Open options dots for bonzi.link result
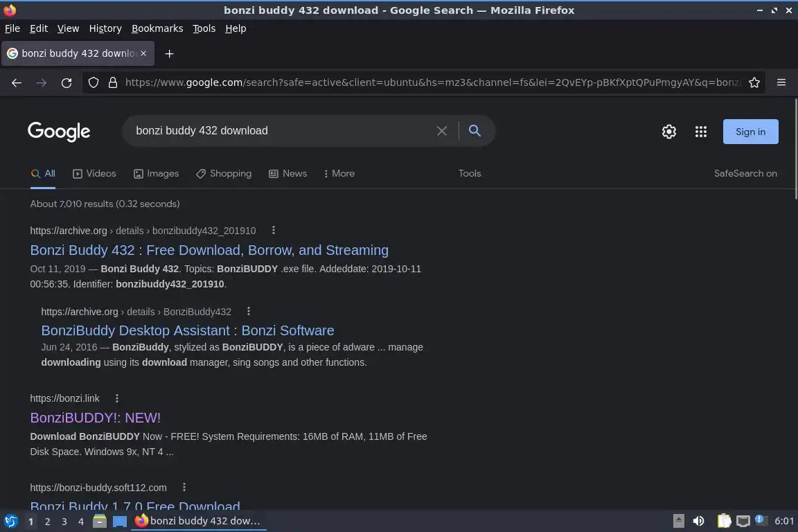This screenshot has width=798, height=532. point(116,398)
